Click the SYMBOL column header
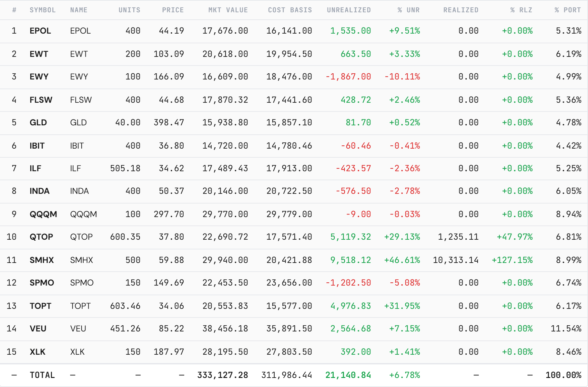 43,10
